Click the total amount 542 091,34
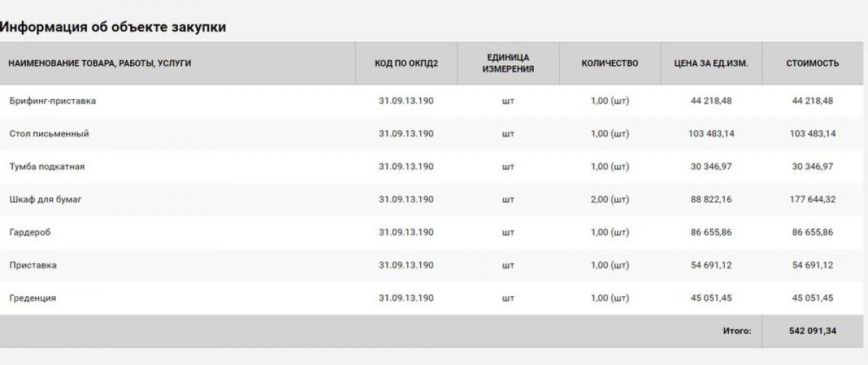The image size is (868, 365). [x=812, y=331]
